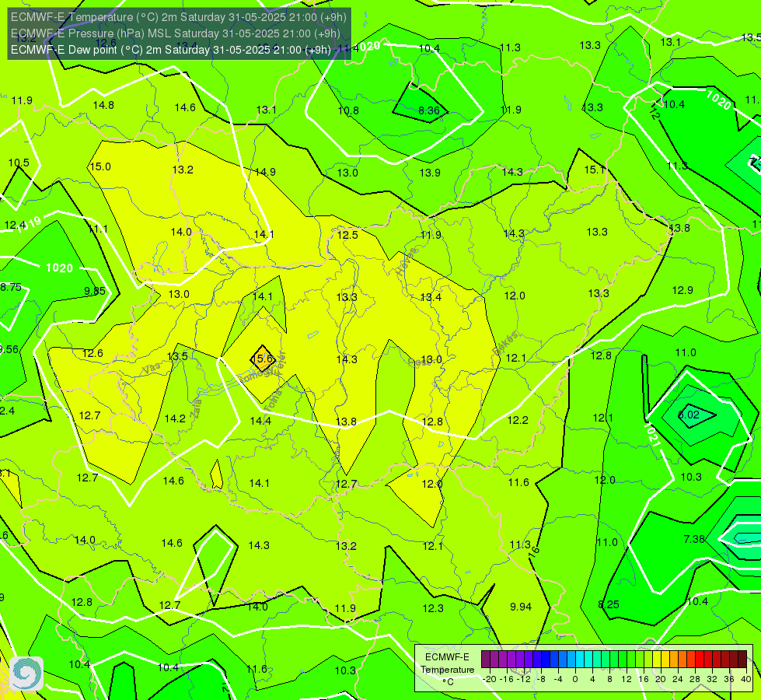Viewport: 761px width, 700px height.
Task: Click the 12.2 temperature value
Action: coord(518,420)
